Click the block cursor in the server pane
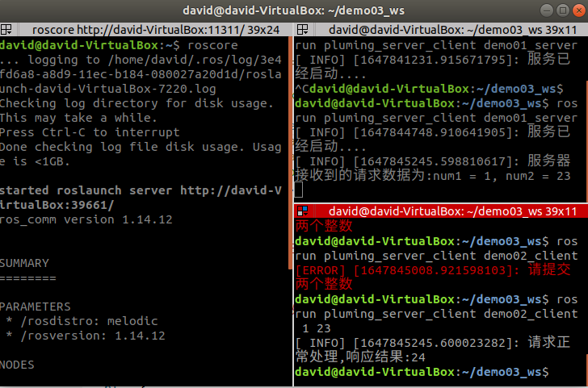The height and width of the screenshot is (388, 588). [x=298, y=190]
